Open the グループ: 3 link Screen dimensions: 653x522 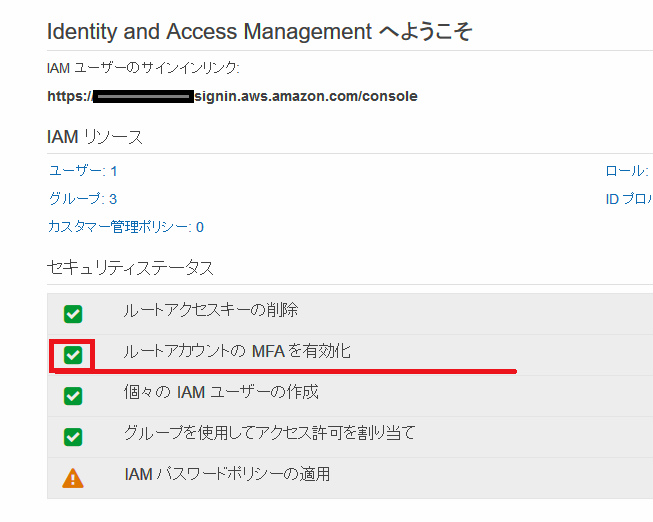[82, 199]
